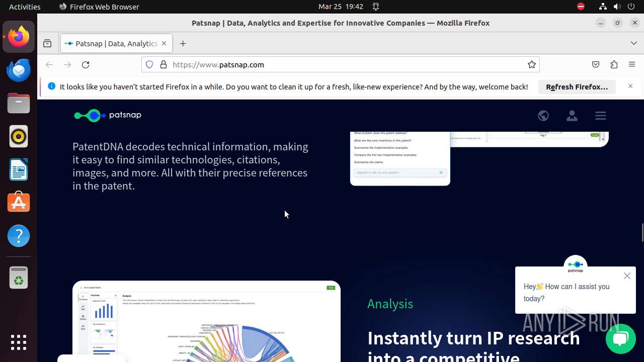This screenshot has width=644, height=362.
Task: Open the hamburger navigation menu
Action: [601, 116]
